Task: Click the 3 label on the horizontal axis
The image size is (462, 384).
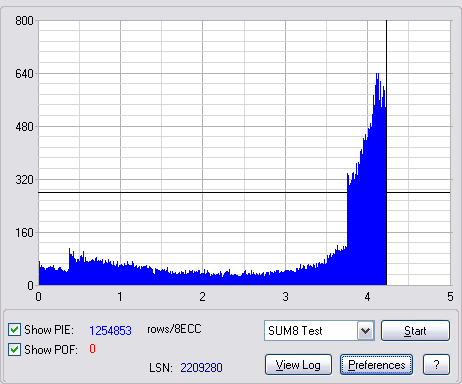Action: [285, 296]
